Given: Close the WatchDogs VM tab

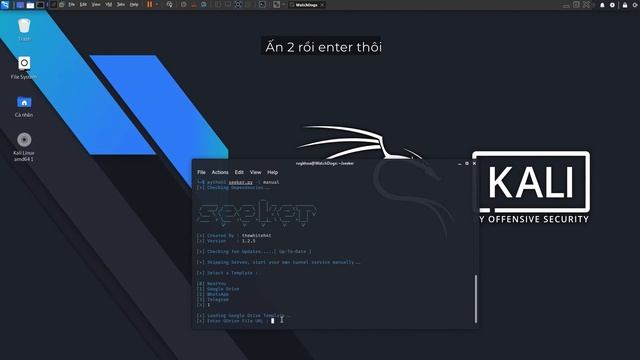Looking at the screenshot, I should (x=322, y=5).
